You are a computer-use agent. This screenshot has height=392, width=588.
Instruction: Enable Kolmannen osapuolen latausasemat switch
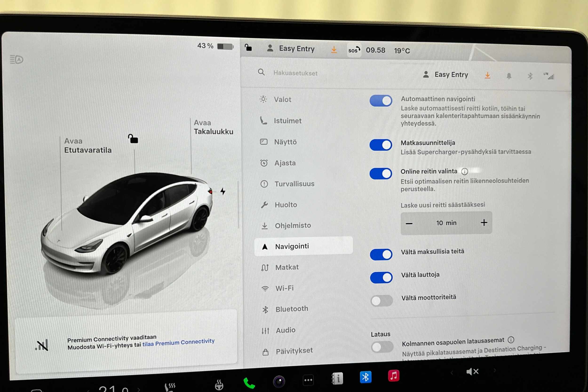382,347
